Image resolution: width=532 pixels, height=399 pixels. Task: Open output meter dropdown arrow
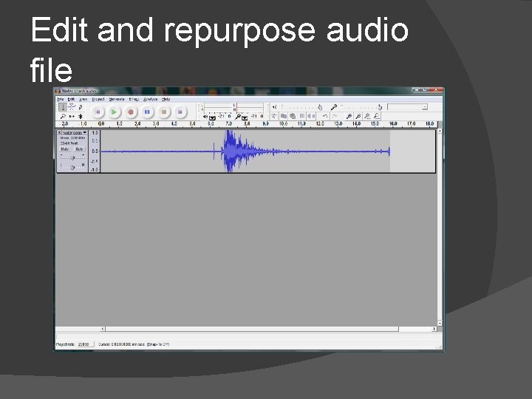pyautogui.click(x=212, y=117)
